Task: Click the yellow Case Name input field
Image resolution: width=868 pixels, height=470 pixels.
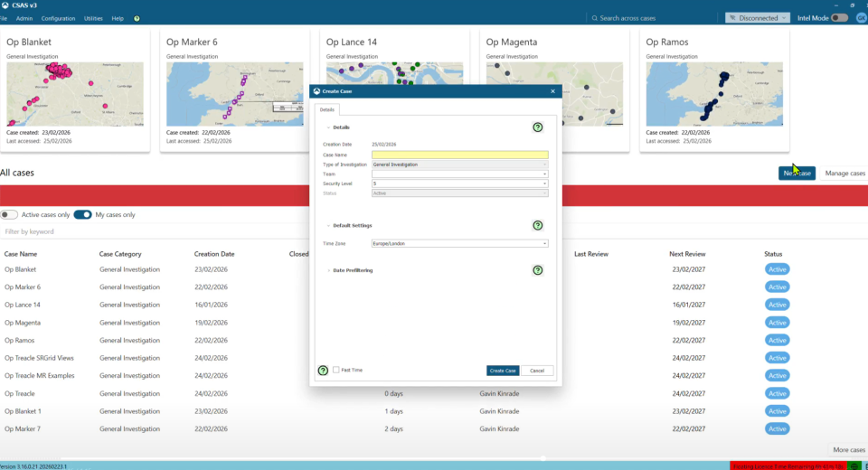Action: [x=459, y=155]
